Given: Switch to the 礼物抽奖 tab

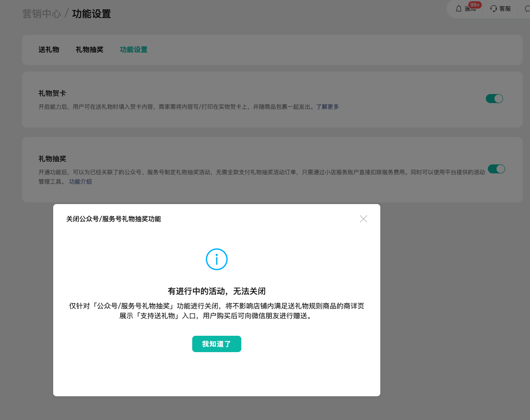Looking at the screenshot, I should (x=90, y=49).
